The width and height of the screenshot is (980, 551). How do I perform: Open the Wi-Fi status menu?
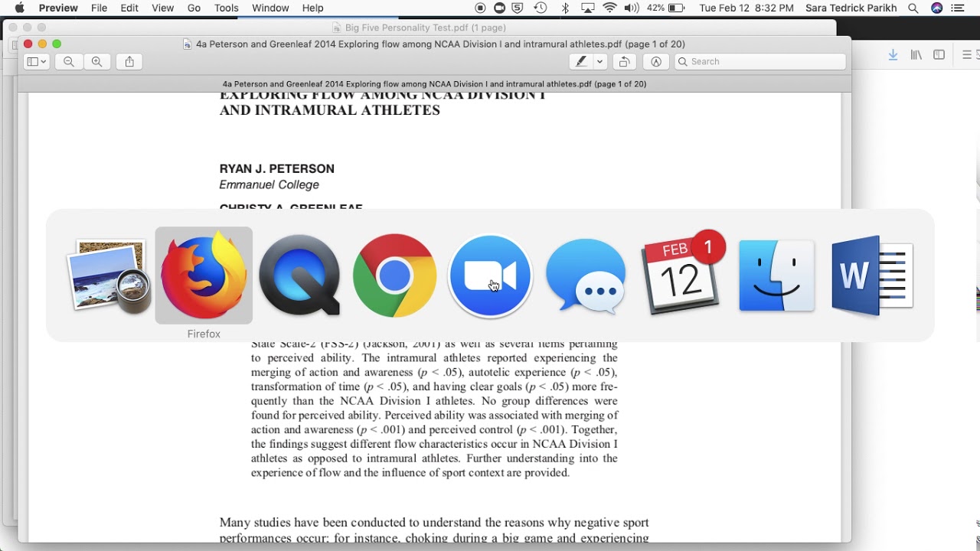(x=610, y=8)
